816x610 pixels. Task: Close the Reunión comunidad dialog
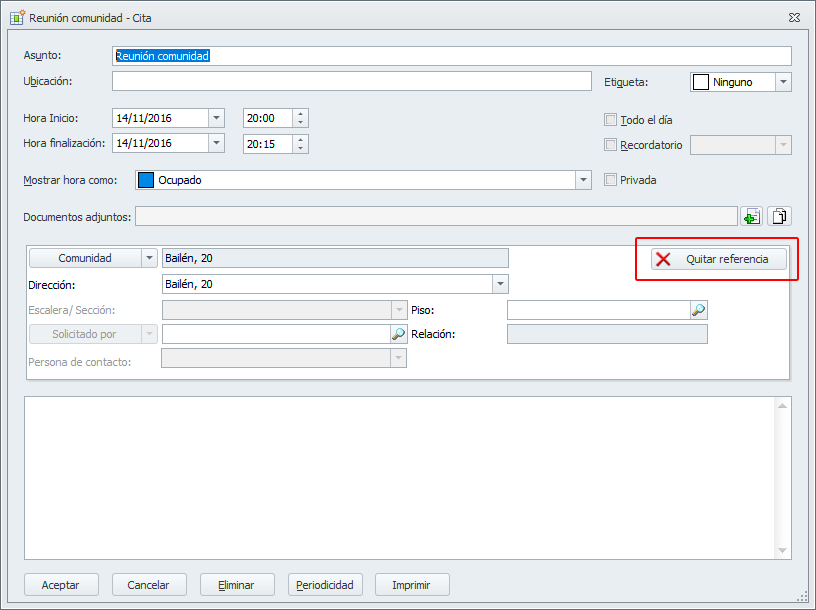(794, 18)
